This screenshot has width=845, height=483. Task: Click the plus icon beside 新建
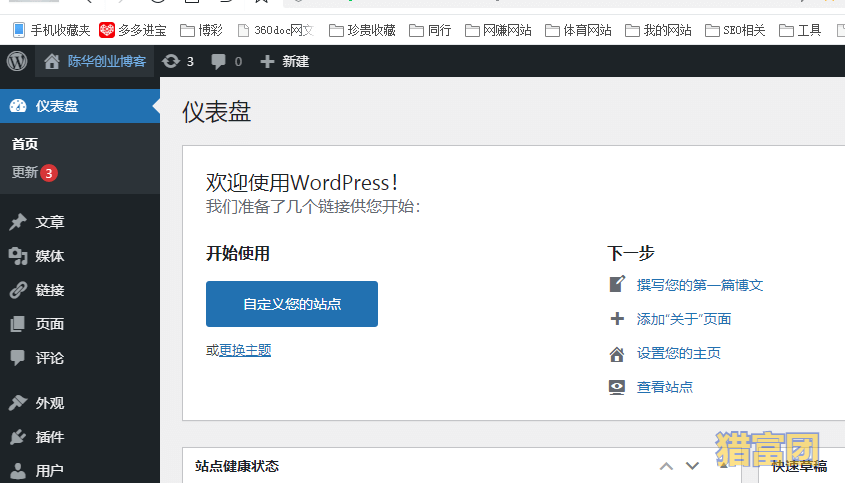[x=267, y=61]
